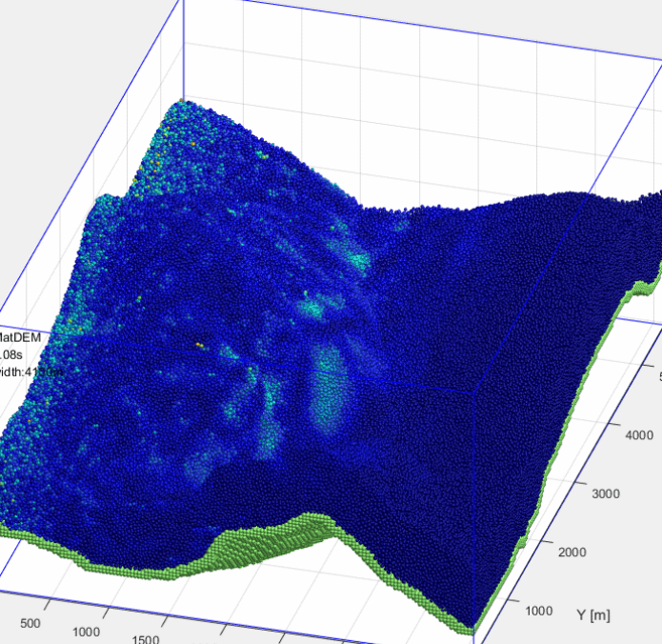Image resolution: width=662 pixels, height=644 pixels.
Task: Select the X-axis tick label 1500
Action: click(x=146, y=639)
